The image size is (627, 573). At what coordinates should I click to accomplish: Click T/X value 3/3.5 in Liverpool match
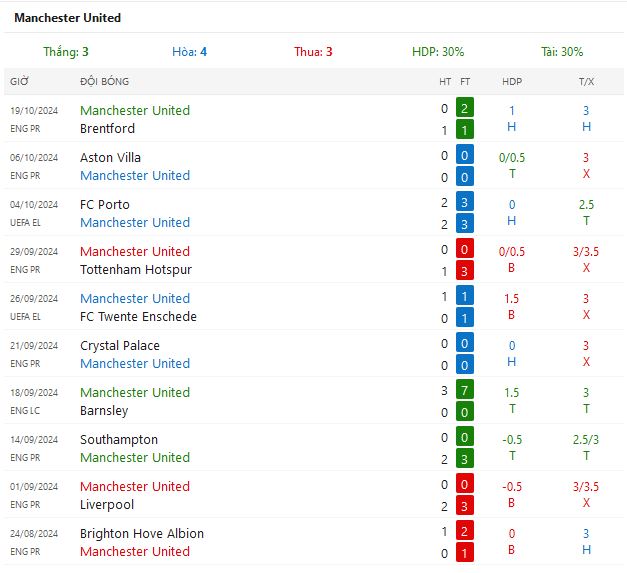pos(586,487)
